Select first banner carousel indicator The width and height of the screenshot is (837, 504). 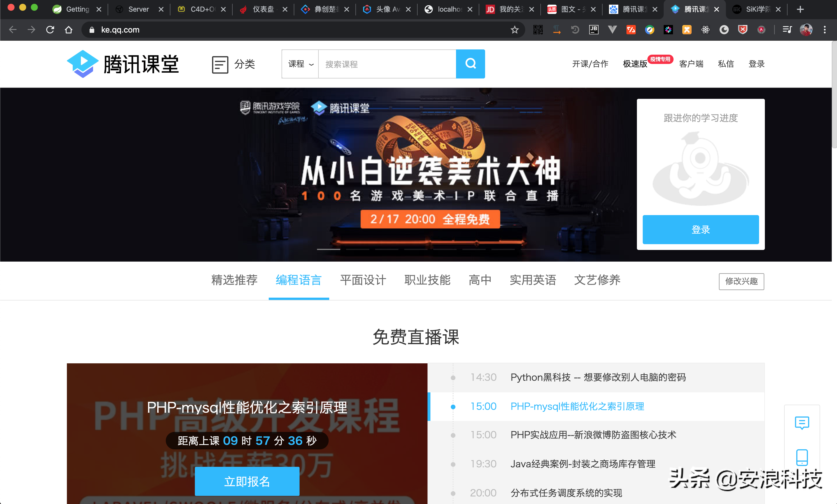tap(328, 249)
